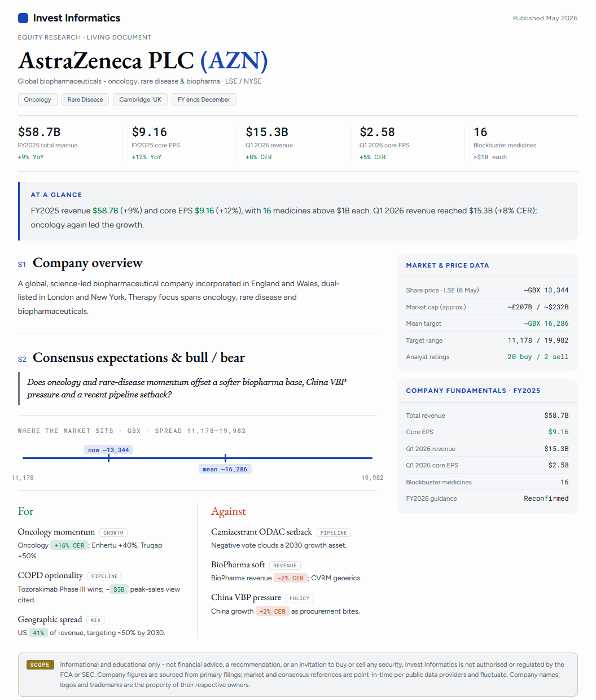The height and width of the screenshot is (700, 596).
Task: Click the (AZN) ticker in the title
Action: tap(234, 60)
